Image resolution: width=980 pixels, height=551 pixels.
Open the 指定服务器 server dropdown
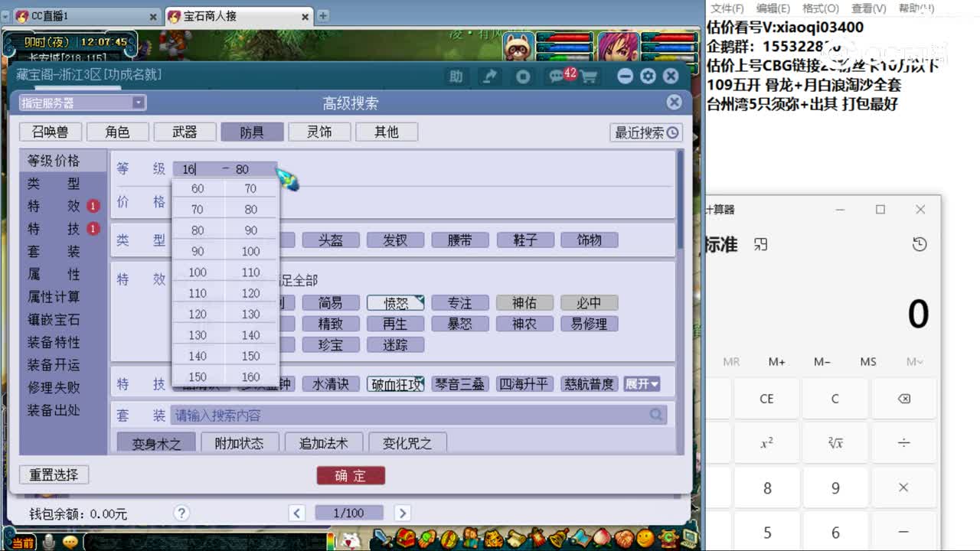pos(80,102)
